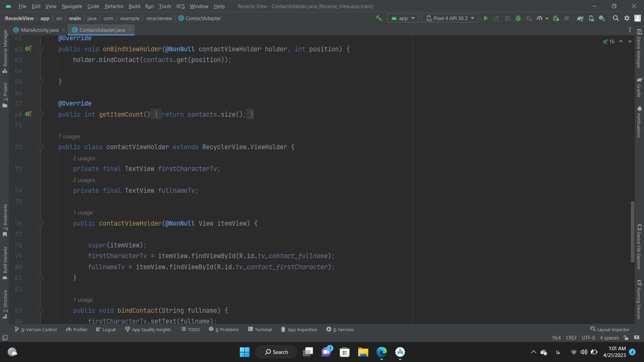Collapse onBindViewHolder method fold marker
The width and height of the screenshot is (644, 362).
(x=41, y=49)
